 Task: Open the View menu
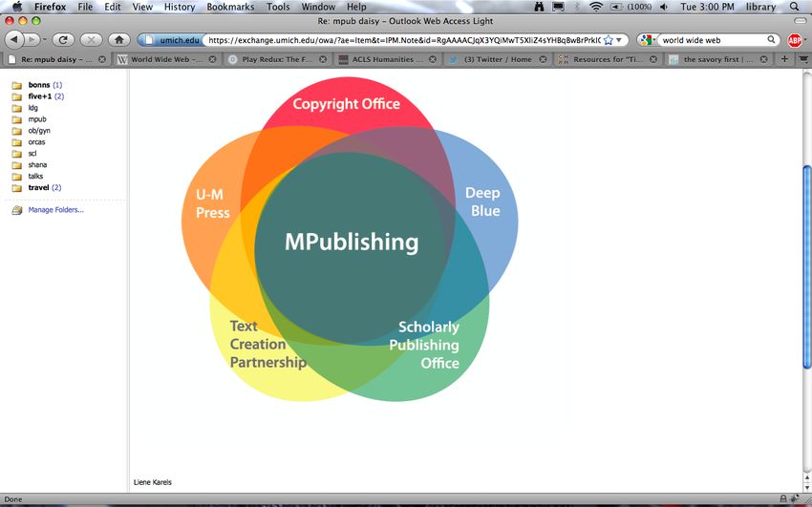[142, 7]
